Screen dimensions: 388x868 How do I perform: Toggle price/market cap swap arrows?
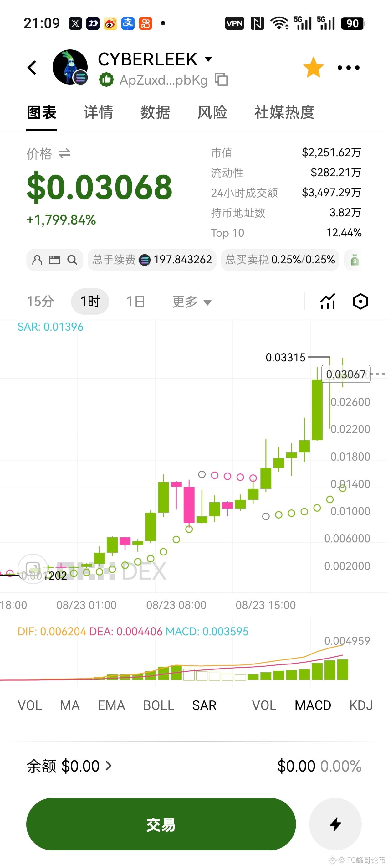coord(64,154)
